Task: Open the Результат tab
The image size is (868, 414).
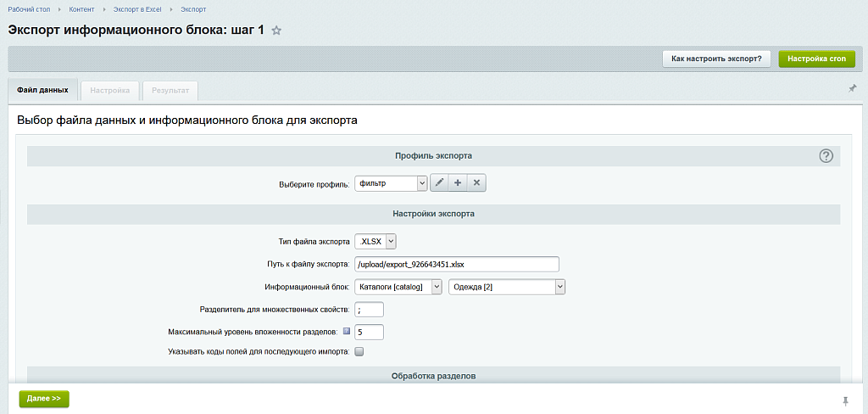Action: click(x=170, y=90)
